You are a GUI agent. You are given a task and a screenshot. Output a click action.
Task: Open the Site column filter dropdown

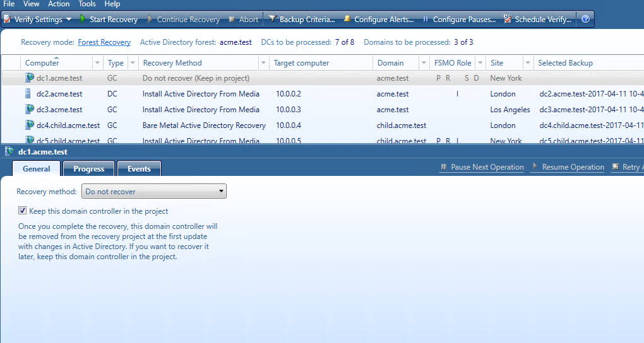(528, 63)
